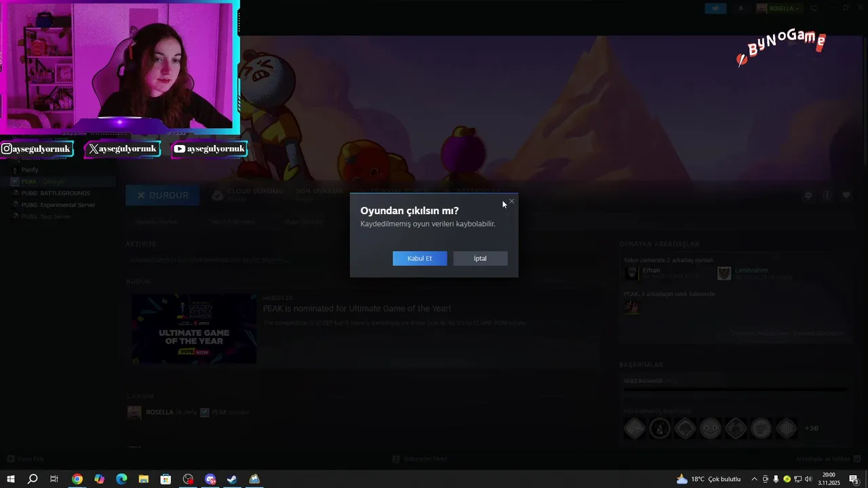Open Discord from the taskbar

(210, 479)
